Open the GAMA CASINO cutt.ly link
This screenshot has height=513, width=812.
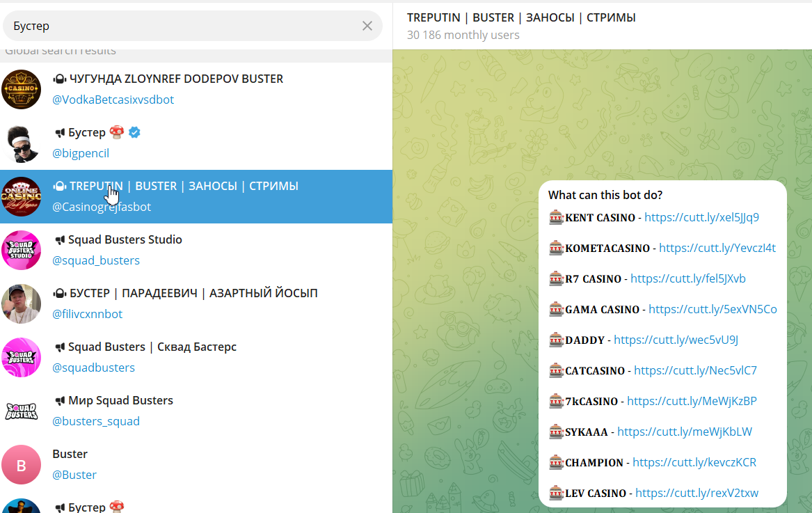click(x=713, y=309)
